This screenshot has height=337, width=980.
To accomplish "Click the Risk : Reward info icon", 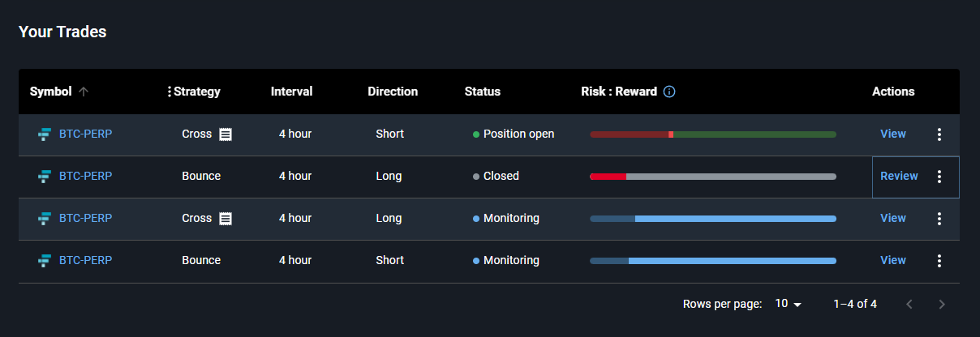I will pyautogui.click(x=669, y=92).
